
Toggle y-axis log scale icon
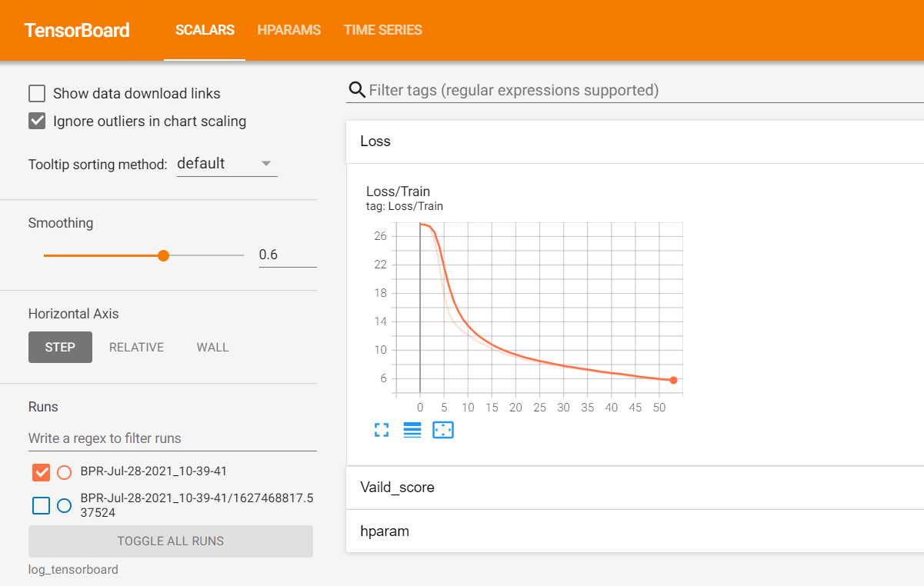(412, 431)
